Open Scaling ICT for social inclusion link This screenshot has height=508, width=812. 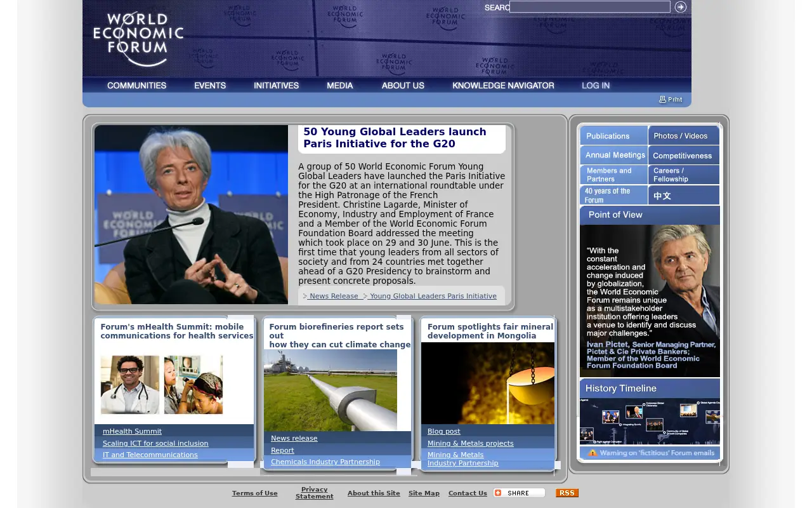(155, 443)
